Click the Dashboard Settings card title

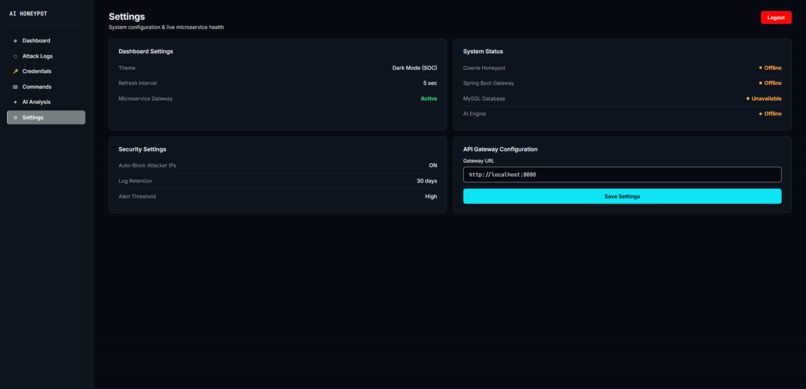[145, 51]
